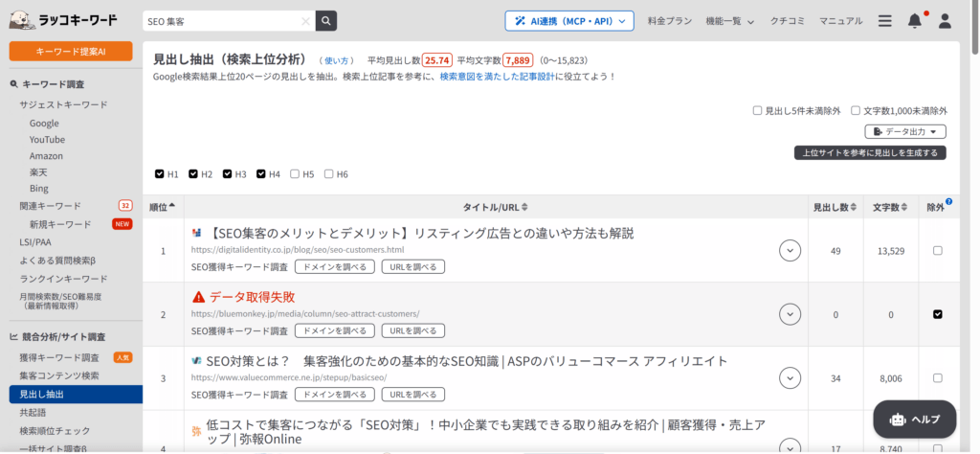Toggle the H1 checkbox
The width and height of the screenshot is (980, 454).
click(x=160, y=174)
